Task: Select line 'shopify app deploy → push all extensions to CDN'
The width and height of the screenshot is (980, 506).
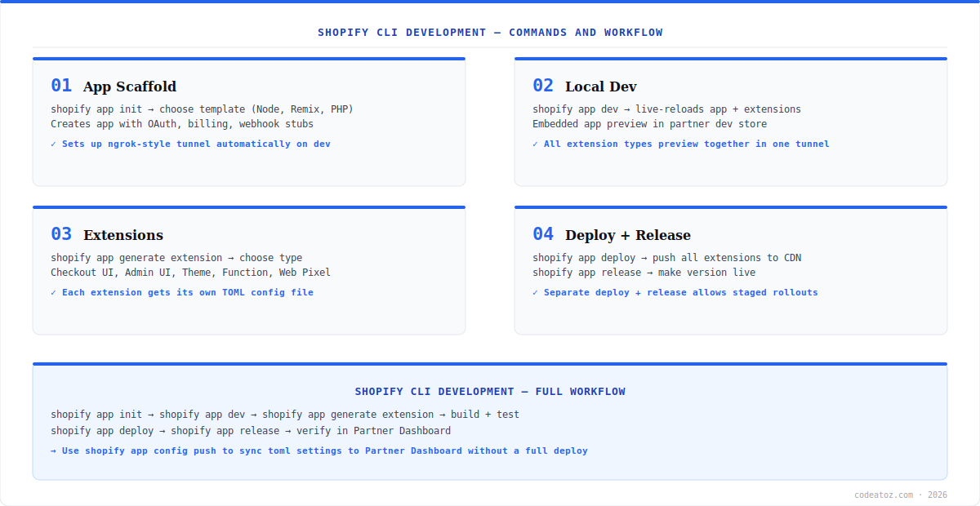Action: [x=666, y=258]
